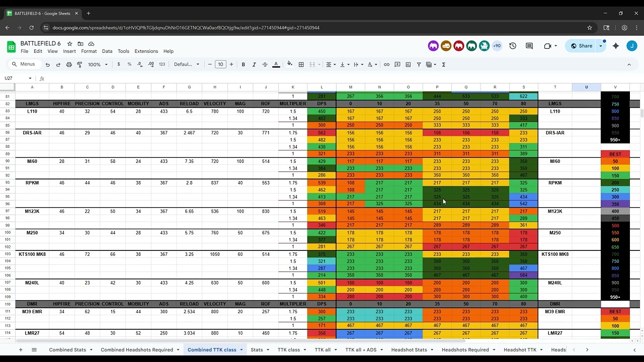The width and height of the screenshot is (644, 362).
Task: Open the all sheets list icon
Action: click(34, 350)
